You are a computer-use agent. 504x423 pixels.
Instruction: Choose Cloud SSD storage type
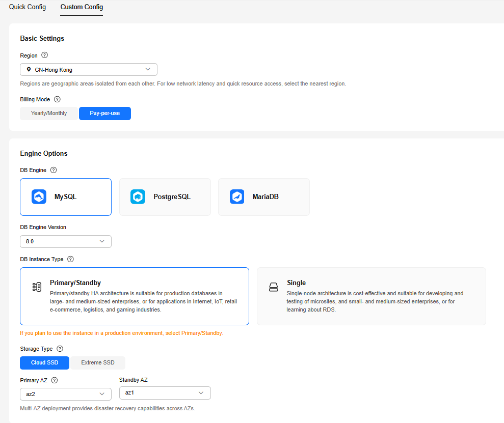(x=44, y=363)
